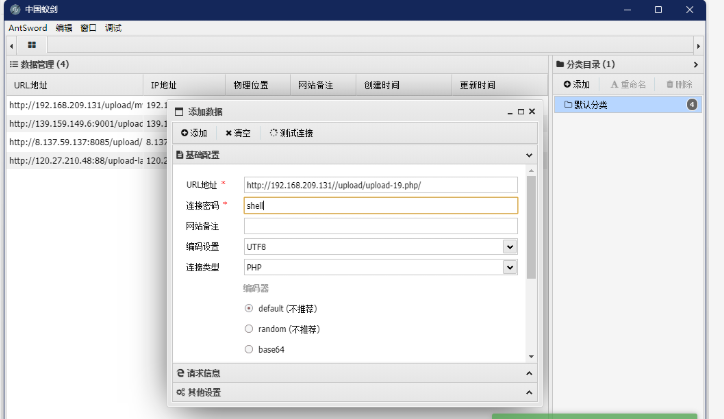724x419 pixels.
Task: Select the grid home tab icon
Action: 32,45
